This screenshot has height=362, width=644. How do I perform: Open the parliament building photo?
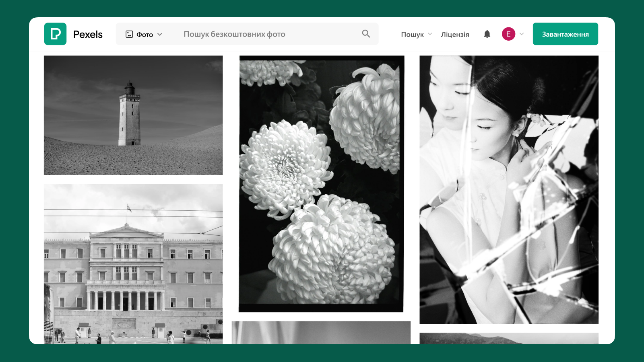pos(133,263)
